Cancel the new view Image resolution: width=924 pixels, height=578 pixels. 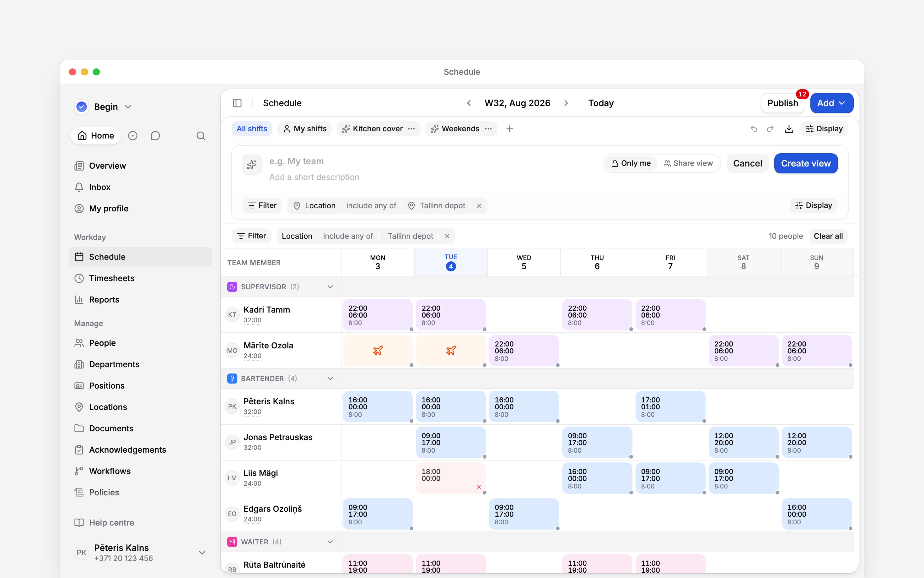pos(747,164)
